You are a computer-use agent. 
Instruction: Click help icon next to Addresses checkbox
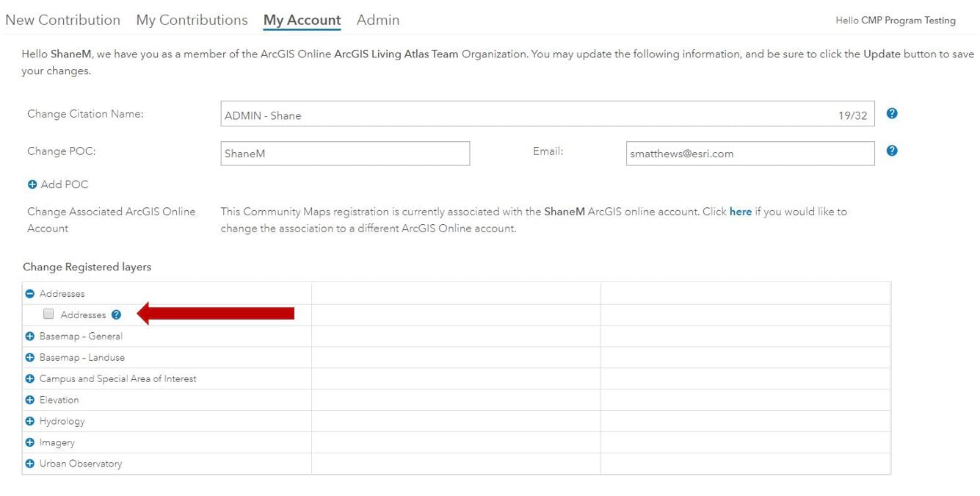[116, 315]
